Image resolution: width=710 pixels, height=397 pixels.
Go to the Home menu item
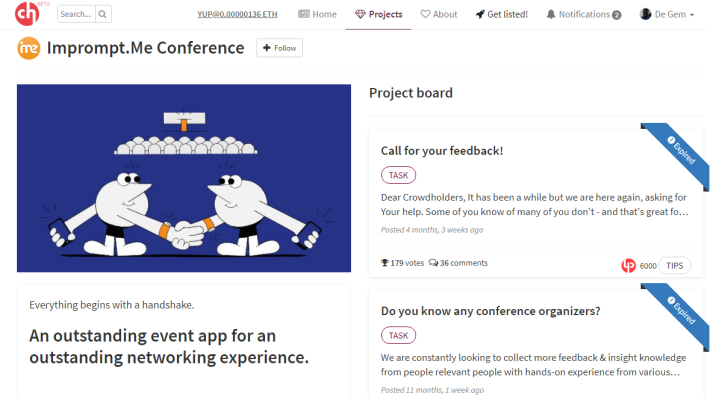coord(317,14)
